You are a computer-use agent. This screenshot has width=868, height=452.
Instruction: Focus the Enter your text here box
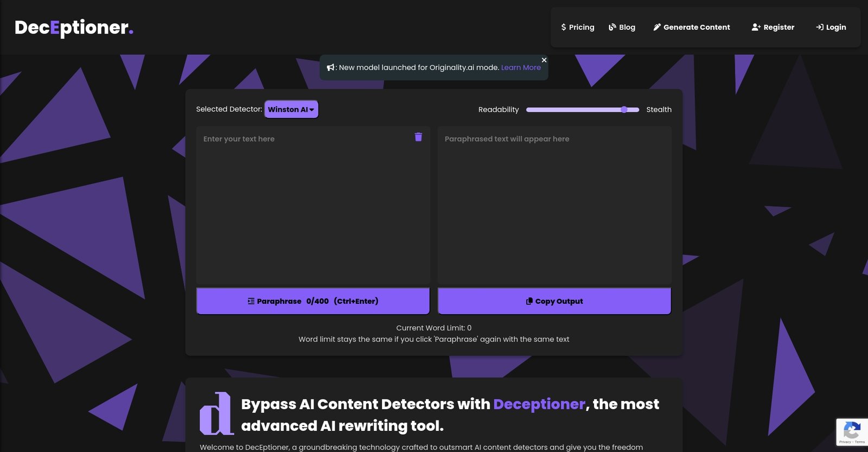tap(313, 206)
